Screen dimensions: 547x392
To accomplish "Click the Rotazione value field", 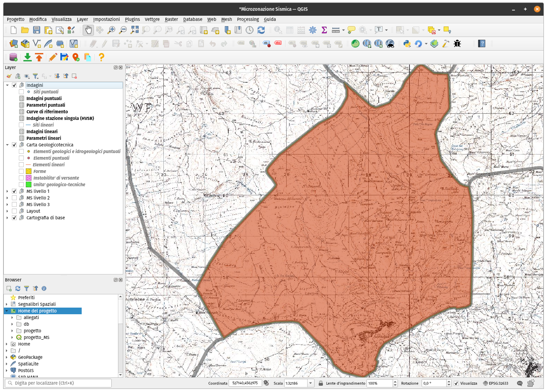I will 434,383.
